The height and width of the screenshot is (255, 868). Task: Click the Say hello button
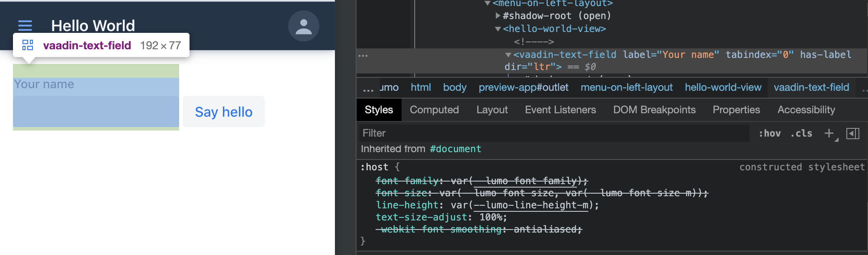(x=224, y=112)
